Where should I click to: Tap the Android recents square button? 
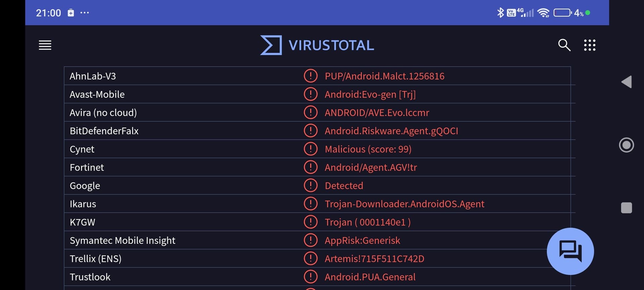click(626, 208)
